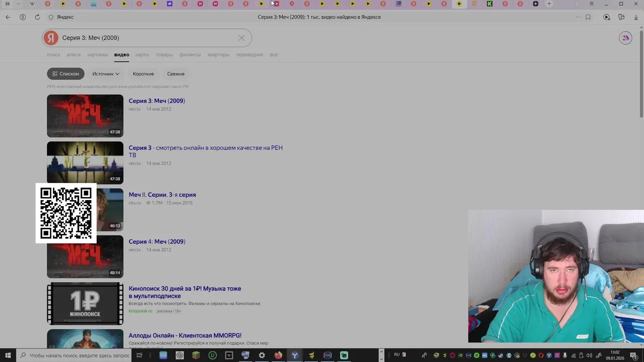This screenshot has width=644, height=362.
Task: Go back with the browser back arrow
Action: 8,17
